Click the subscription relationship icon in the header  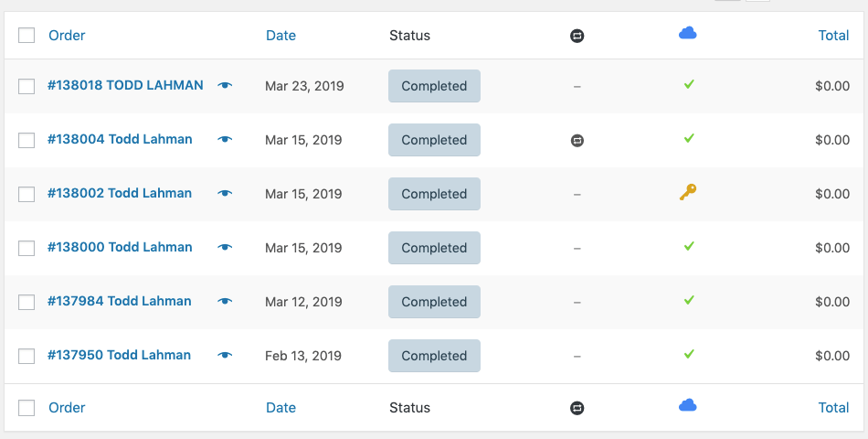pyautogui.click(x=577, y=36)
